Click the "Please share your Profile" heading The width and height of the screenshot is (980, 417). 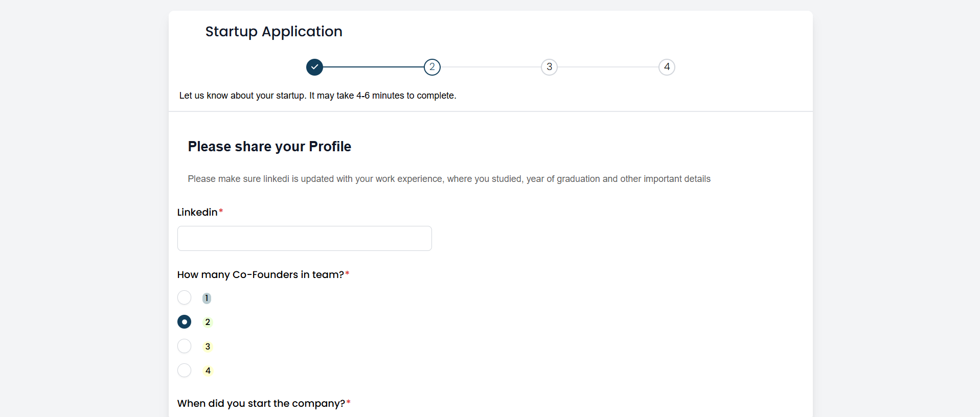tap(269, 147)
